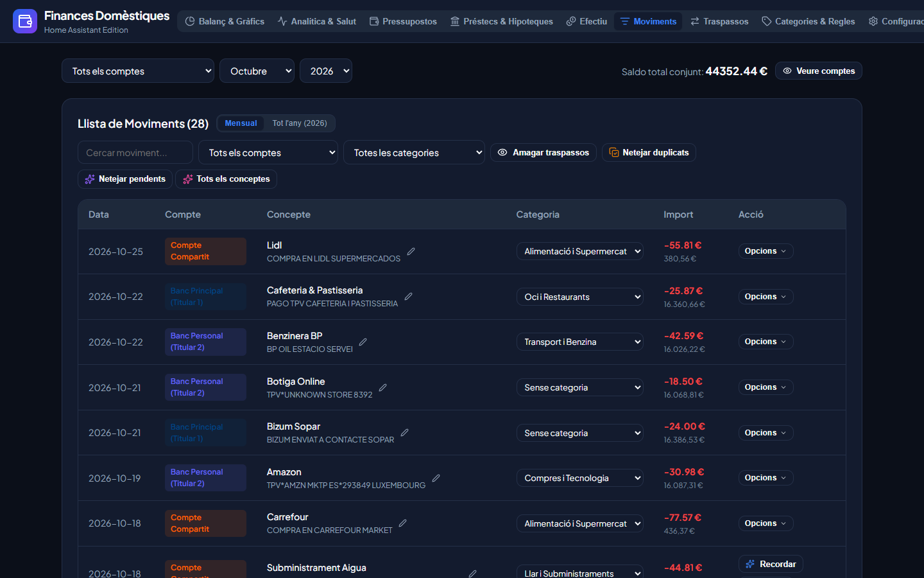Click Recordar button for Aigua row
Image resolution: width=924 pixels, height=578 pixels.
click(x=771, y=564)
